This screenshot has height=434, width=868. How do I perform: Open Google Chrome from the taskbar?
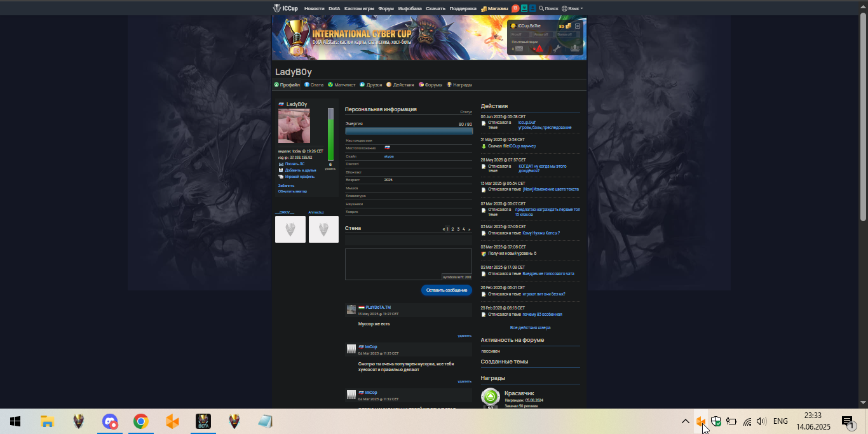click(140, 421)
